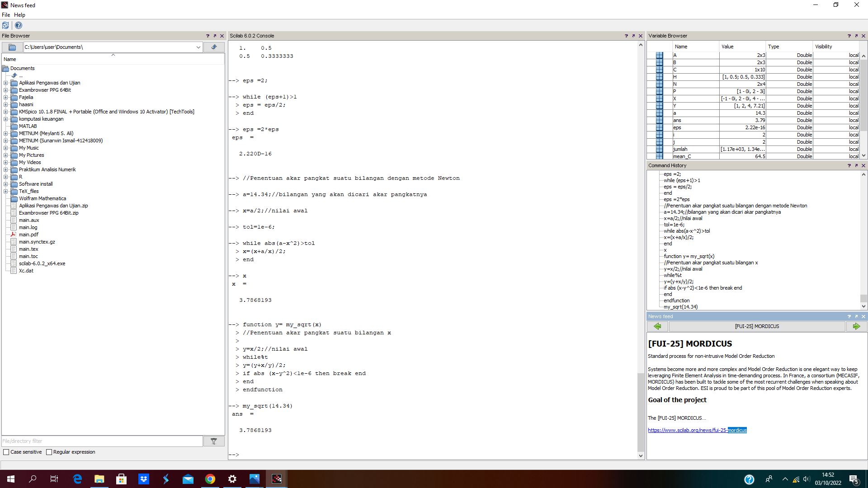This screenshot has height=488, width=868.
Task: Undock the Scilab Console panel
Action: 633,36
